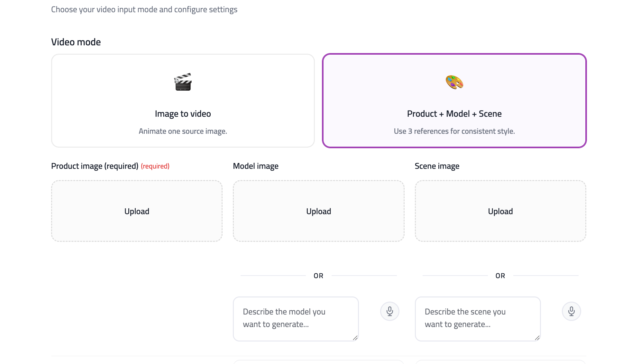Click the Video mode section heading
Viewport: 631px width, 364px height.
[x=76, y=41]
